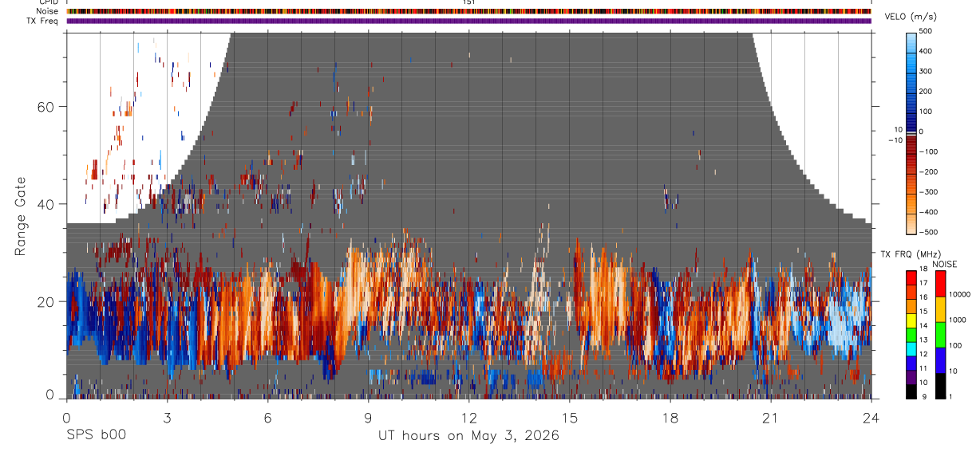980x452 pixels.
Task: Click the x-axis hour tick label "15"
Action: pos(570,416)
